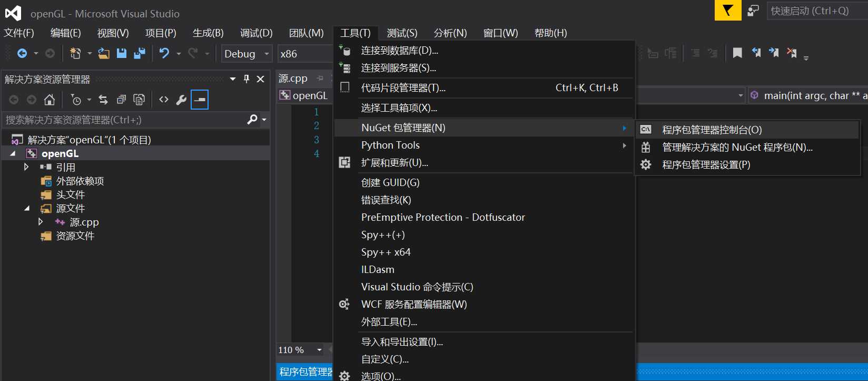The height and width of the screenshot is (381, 868).
Task: Click the blue Undo arrow icon
Action: 164,53
